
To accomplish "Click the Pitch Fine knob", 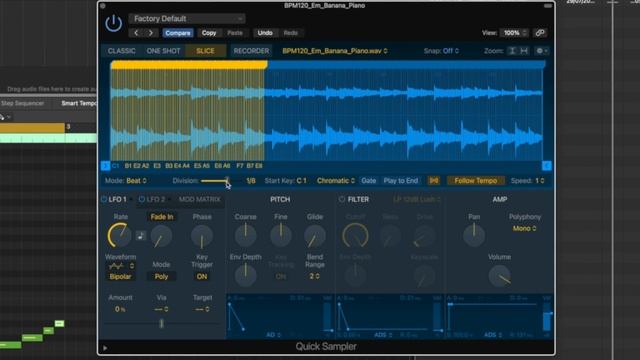I will point(281,236).
